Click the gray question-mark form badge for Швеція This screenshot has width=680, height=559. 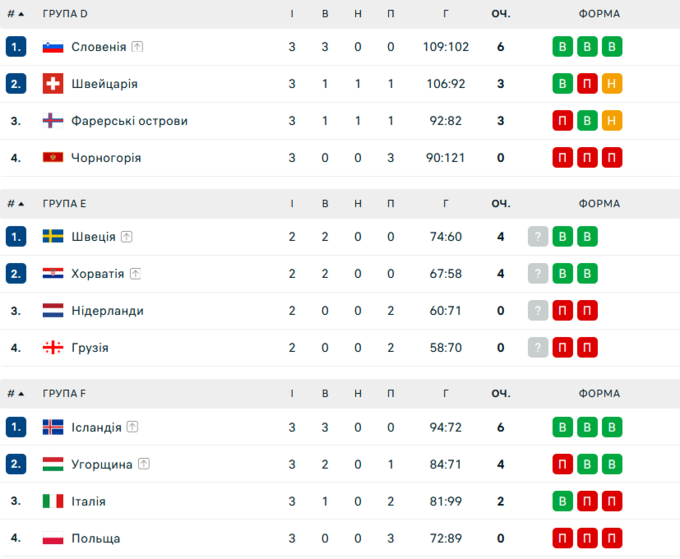point(538,237)
